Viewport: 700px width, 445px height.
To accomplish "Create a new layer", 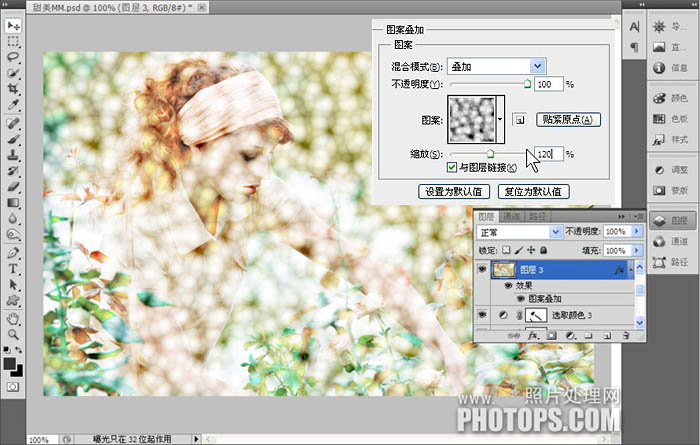I will click(x=607, y=336).
